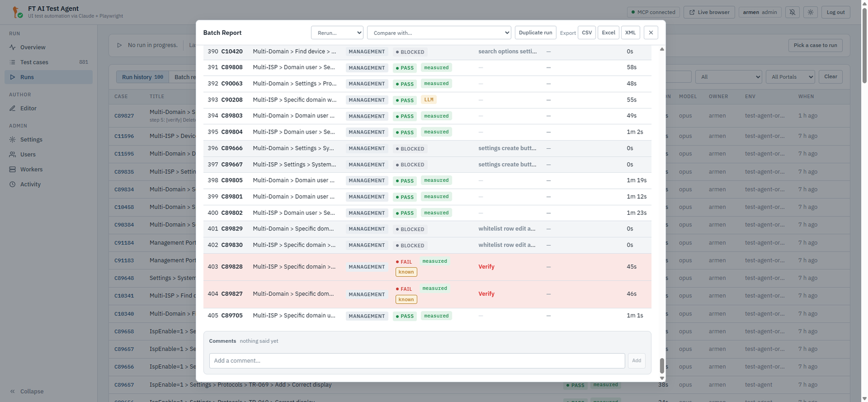The height and width of the screenshot is (402, 868).
Task: Click the play icon beside No run in progress
Action: [x=120, y=45]
